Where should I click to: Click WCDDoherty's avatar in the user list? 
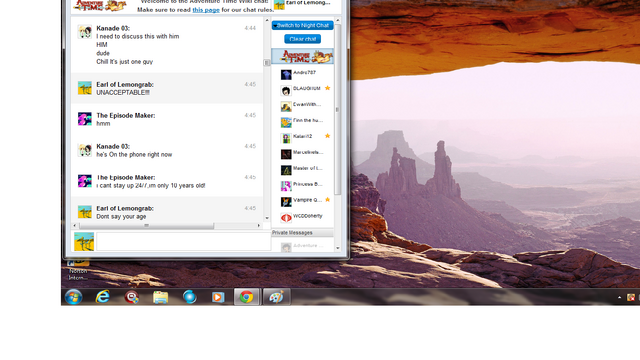[x=286, y=218]
